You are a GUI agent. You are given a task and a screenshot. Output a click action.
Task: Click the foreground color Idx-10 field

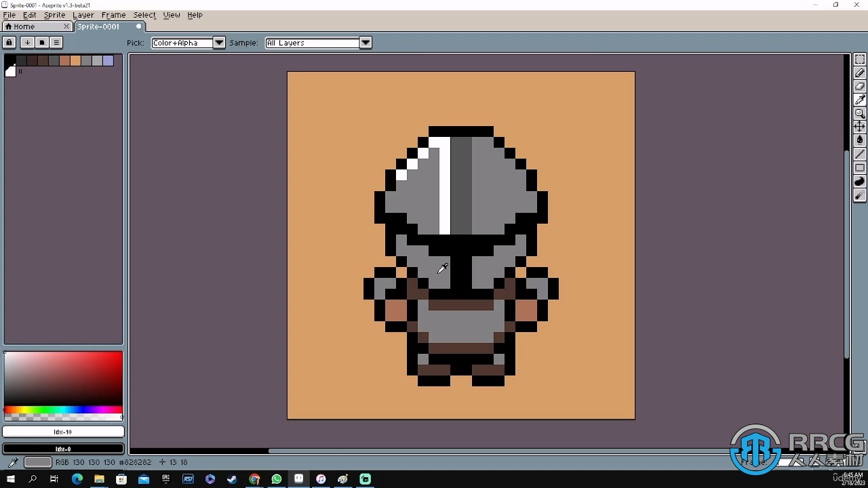click(x=63, y=432)
